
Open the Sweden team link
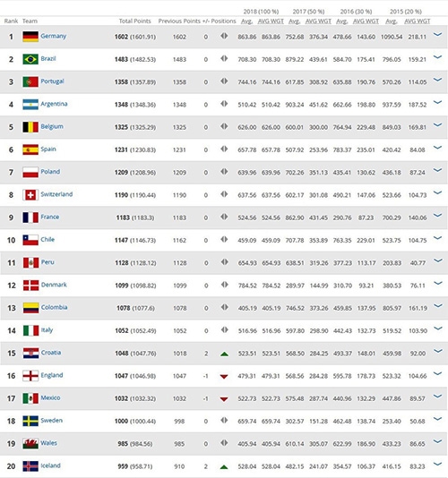[52, 420]
